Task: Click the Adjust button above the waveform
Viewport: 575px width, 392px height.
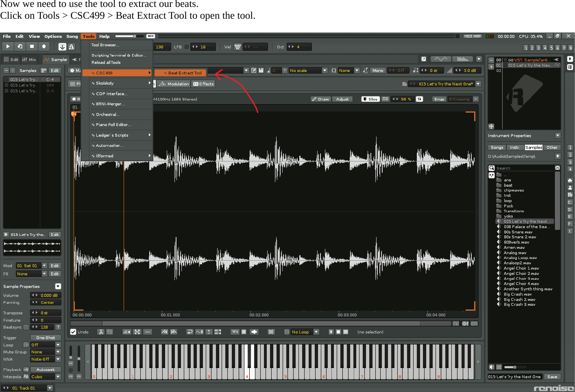Action: click(x=342, y=99)
